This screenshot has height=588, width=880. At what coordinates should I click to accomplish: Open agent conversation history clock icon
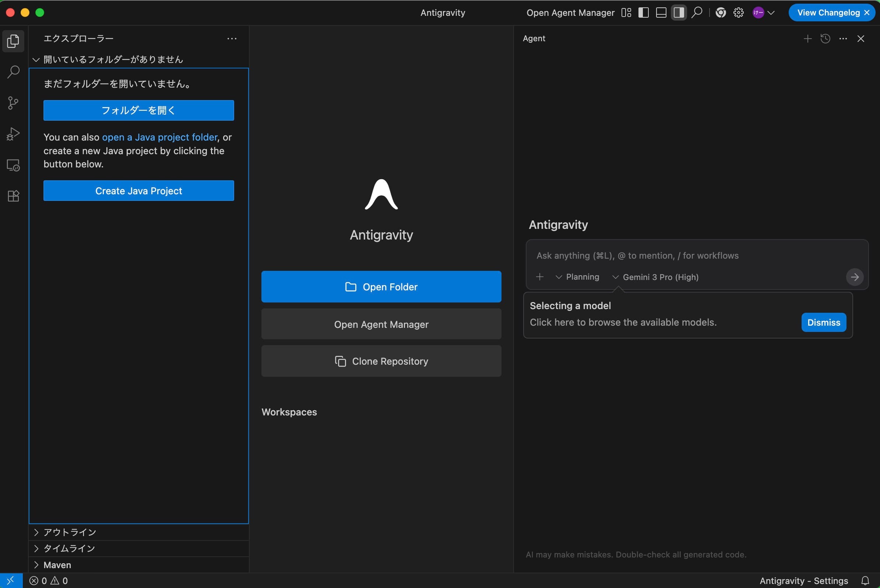(x=825, y=39)
